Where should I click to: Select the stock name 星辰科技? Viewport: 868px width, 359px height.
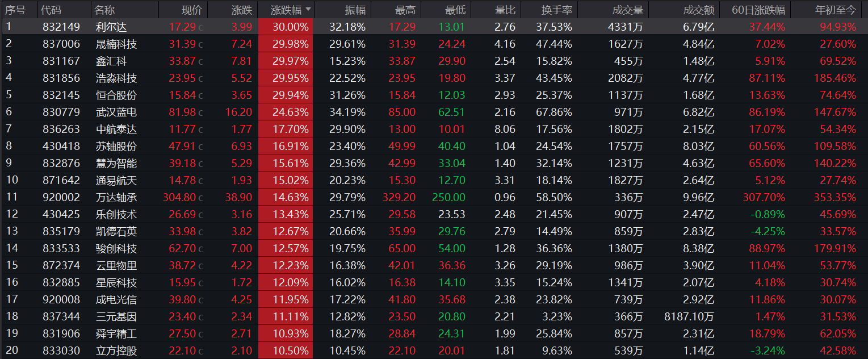pos(116,282)
